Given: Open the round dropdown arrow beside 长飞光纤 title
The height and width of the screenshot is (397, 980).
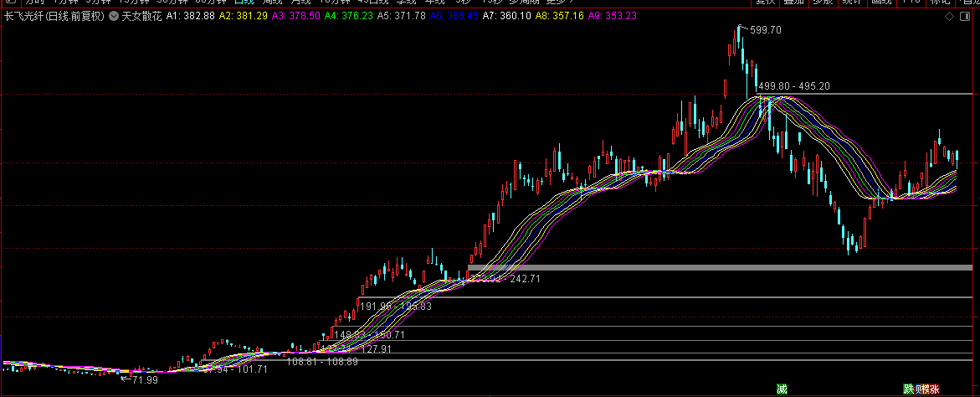Looking at the screenshot, I should point(113,16).
